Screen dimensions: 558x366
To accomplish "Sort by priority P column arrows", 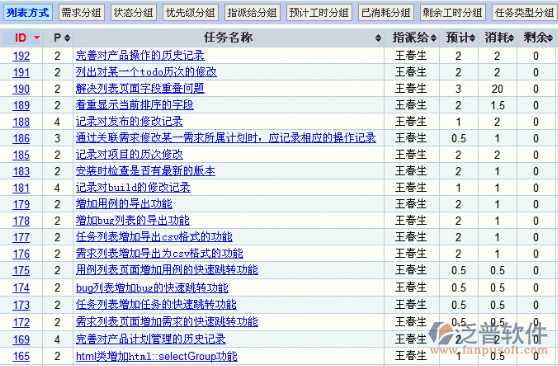I will (67, 38).
